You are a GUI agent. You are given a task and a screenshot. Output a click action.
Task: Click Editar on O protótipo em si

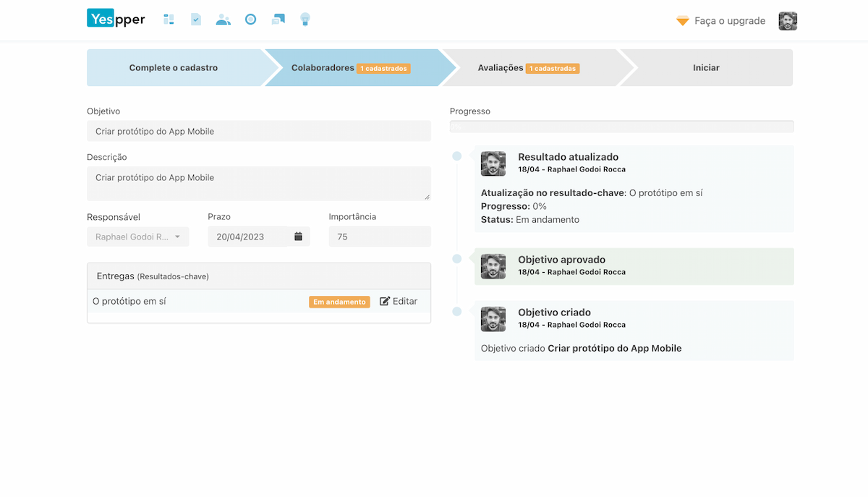[399, 302]
